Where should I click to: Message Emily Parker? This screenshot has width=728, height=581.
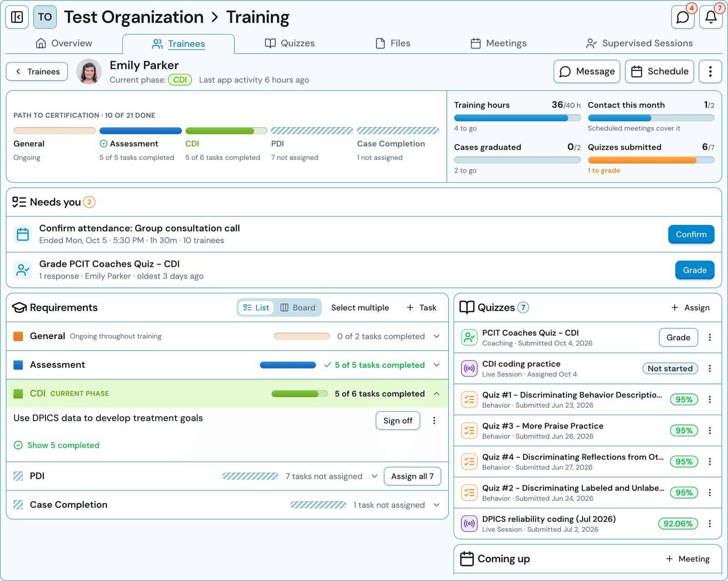587,71
